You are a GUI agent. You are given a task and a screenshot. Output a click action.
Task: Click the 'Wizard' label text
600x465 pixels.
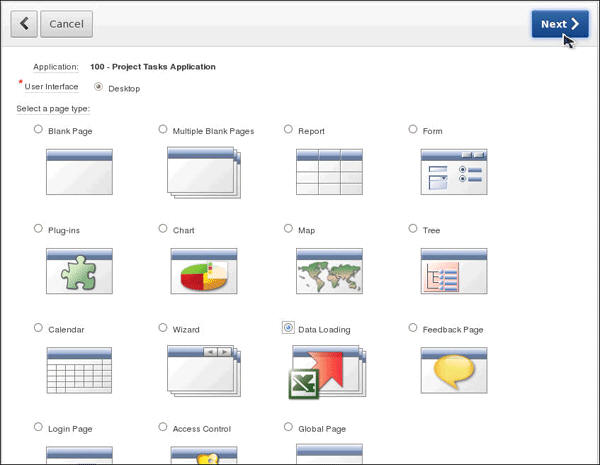pos(186,330)
